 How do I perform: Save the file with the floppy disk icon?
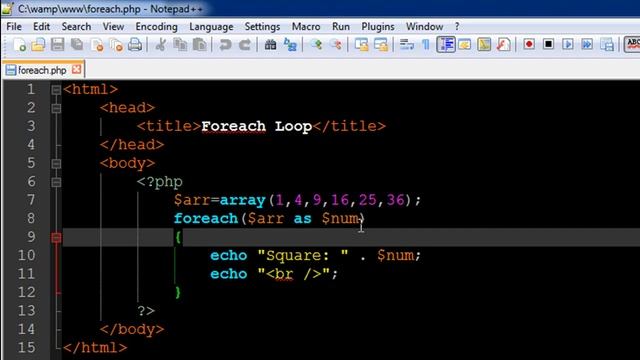point(57,44)
